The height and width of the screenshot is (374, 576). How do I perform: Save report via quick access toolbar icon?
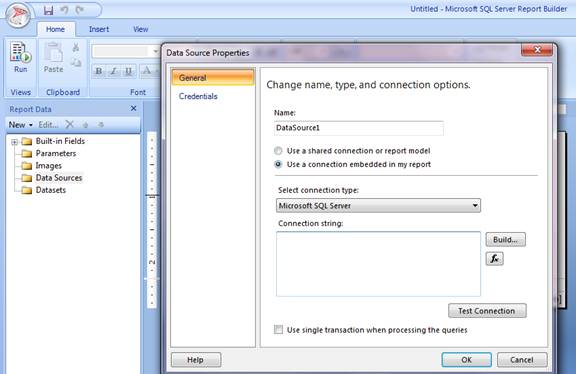pyautogui.click(x=48, y=10)
